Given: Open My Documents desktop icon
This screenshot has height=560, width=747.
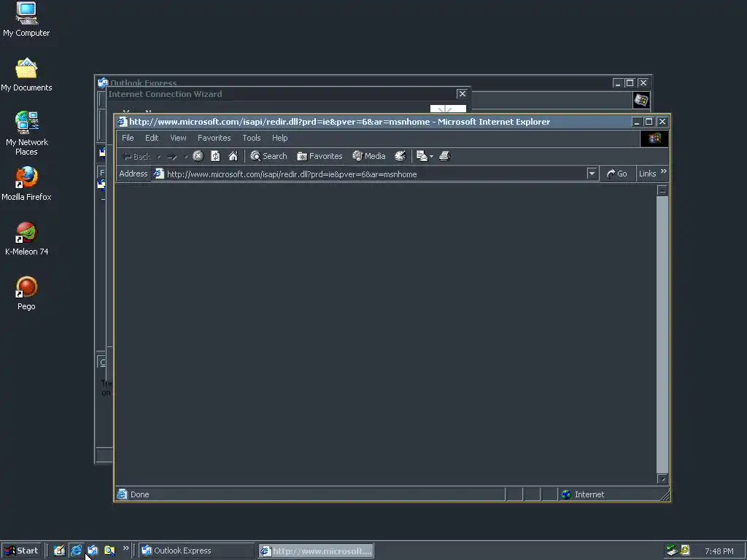Looking at the screenshot, I should coord(26,74).
